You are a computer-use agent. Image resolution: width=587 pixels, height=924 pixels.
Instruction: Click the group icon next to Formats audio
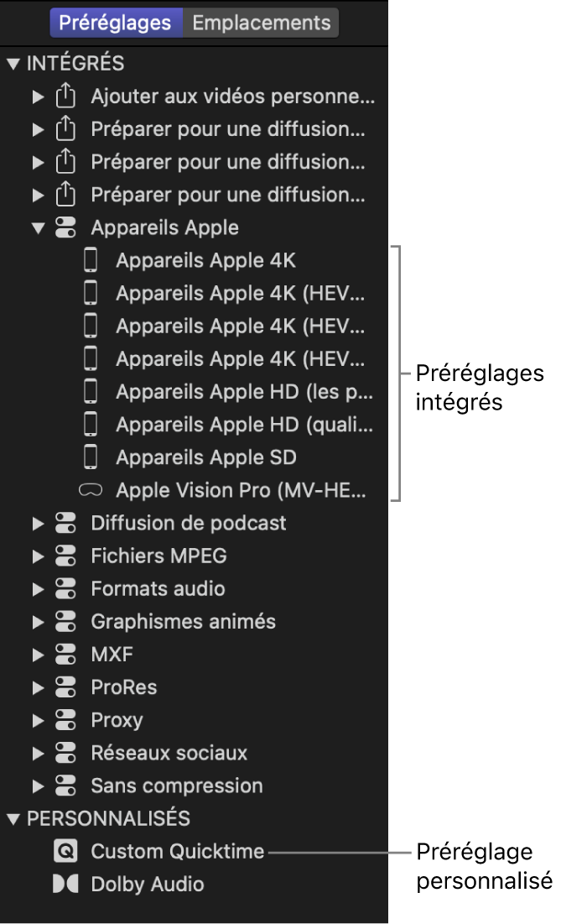coord(66,588)
